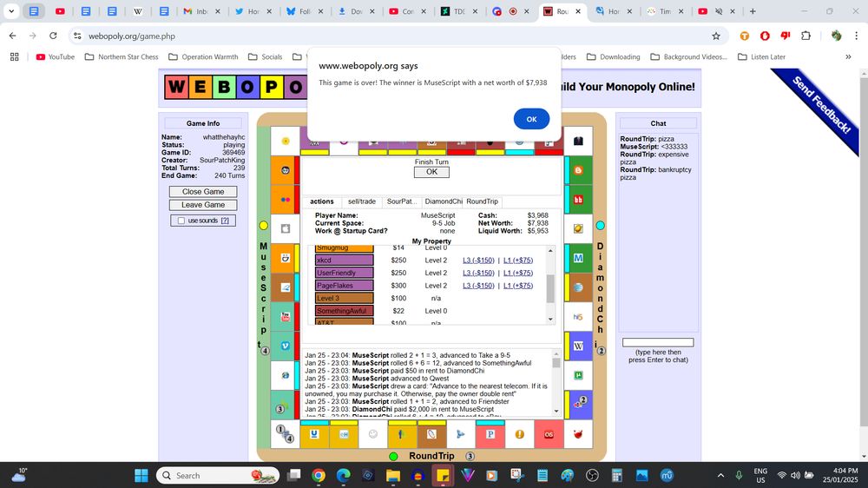Open the Listen Later bookmark folder

pyautogui.click(x=762, y=56)
